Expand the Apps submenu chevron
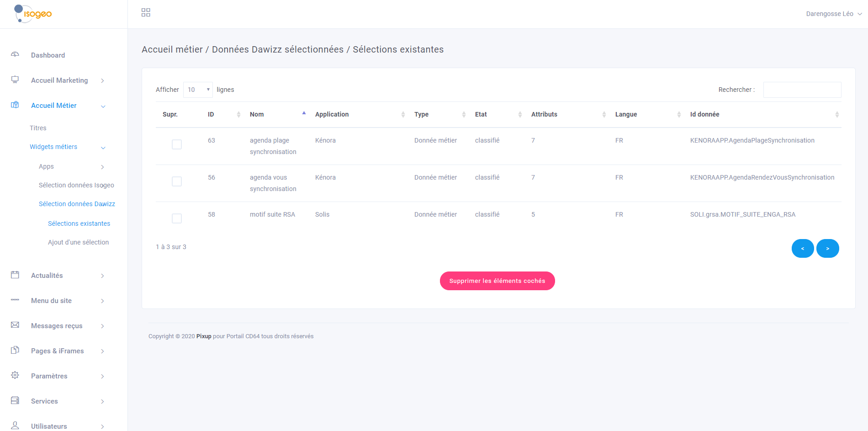 point(102,167)
